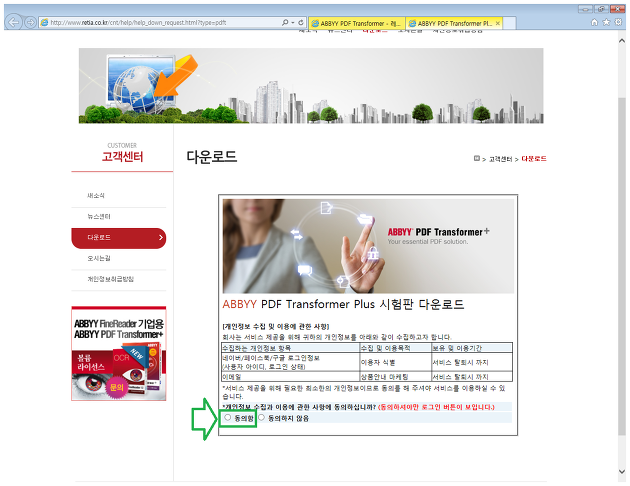The height and width of the screenshot is (486, 630).
Task: Close the active ABBYY PDF Transformer tab
Action: click(x=497, y=23)
